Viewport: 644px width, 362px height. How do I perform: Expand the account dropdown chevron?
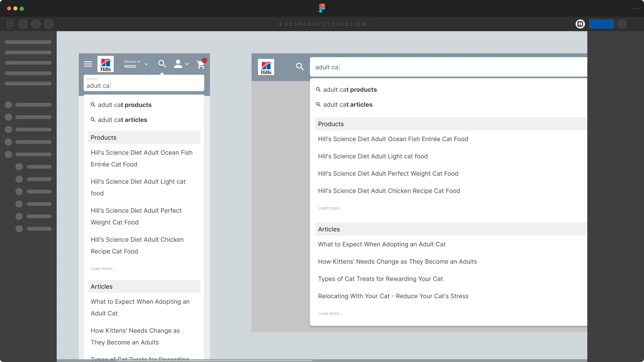point(187,64)
